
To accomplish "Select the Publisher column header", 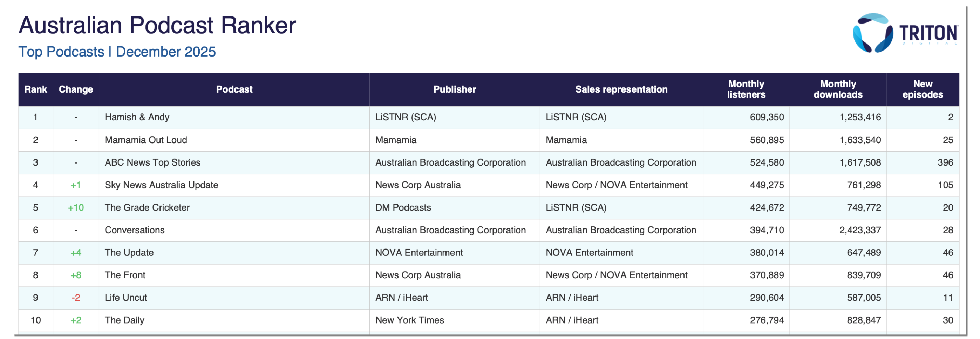I will pyautogui.click(x=454, y=89).
